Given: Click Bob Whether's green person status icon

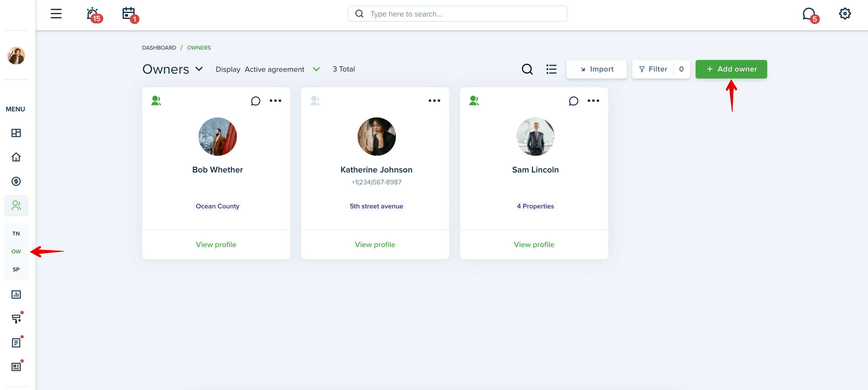Looking at the screenshot, I should pyautogui.click(x=156, y=101).
